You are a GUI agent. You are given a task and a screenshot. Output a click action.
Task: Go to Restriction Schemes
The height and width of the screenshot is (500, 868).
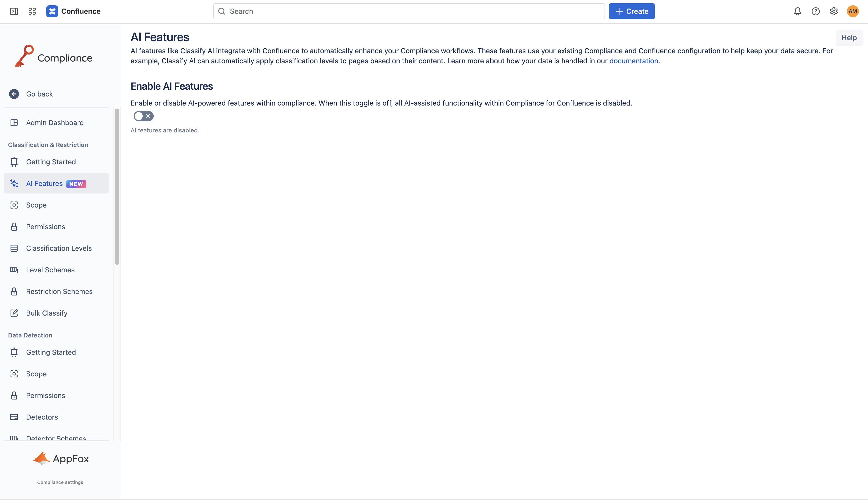[59, 291]
